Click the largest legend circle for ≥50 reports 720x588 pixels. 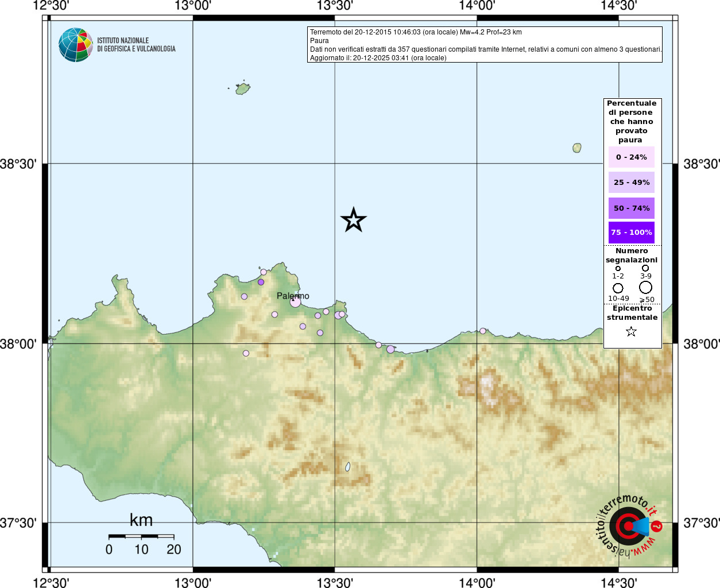tap(646, 287)
